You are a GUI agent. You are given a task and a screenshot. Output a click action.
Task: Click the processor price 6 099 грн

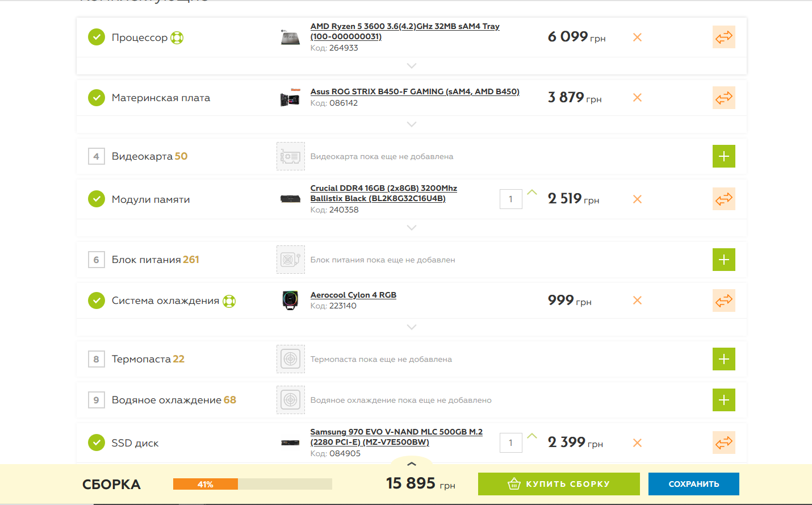click(577, 37)
